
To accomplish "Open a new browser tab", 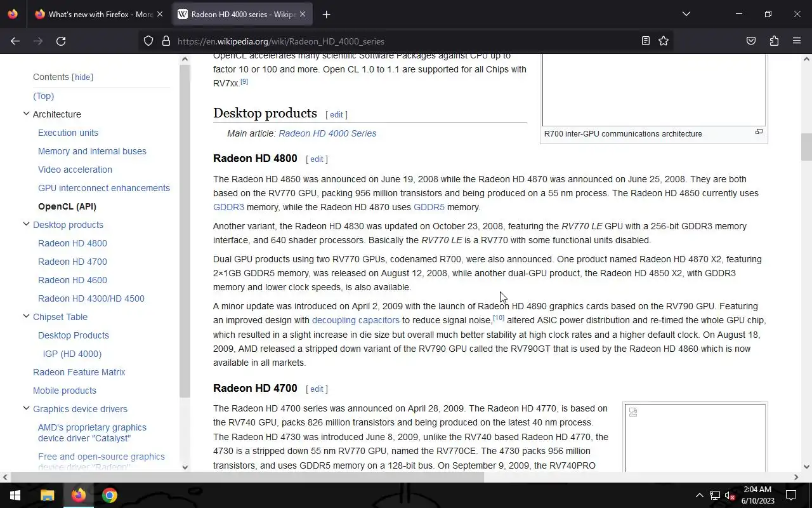I will pyautogui.click(x=326, y=14).
